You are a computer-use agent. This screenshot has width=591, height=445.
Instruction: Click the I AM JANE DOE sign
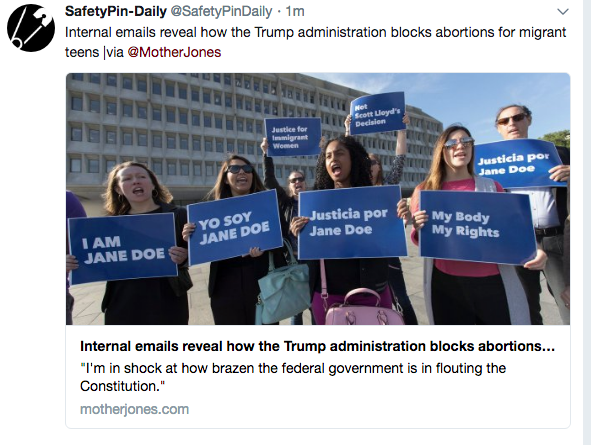[123, 249]
